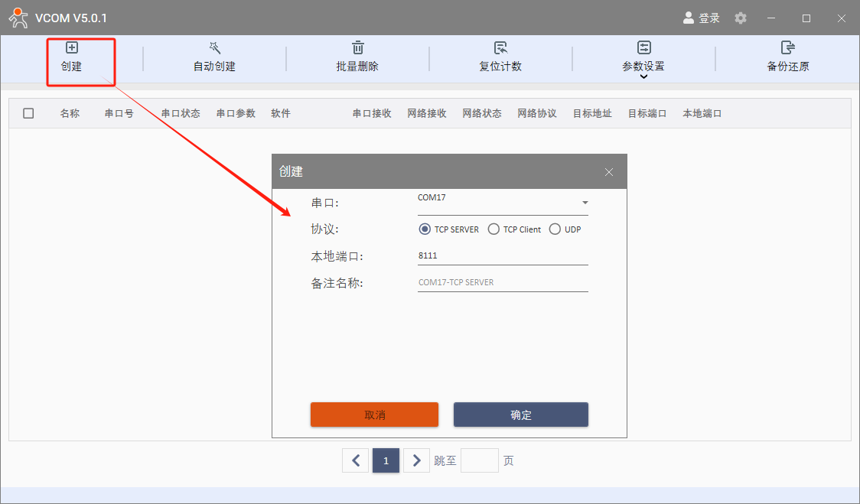Close the 创建 dialog with X
Viewport: 860px width, 504px height.
609,172
